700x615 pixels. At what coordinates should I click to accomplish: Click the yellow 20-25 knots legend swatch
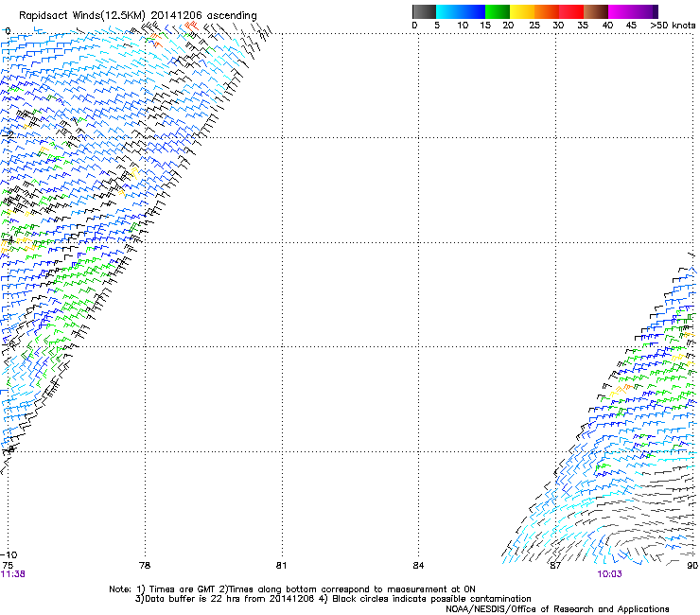pos(522,11)
